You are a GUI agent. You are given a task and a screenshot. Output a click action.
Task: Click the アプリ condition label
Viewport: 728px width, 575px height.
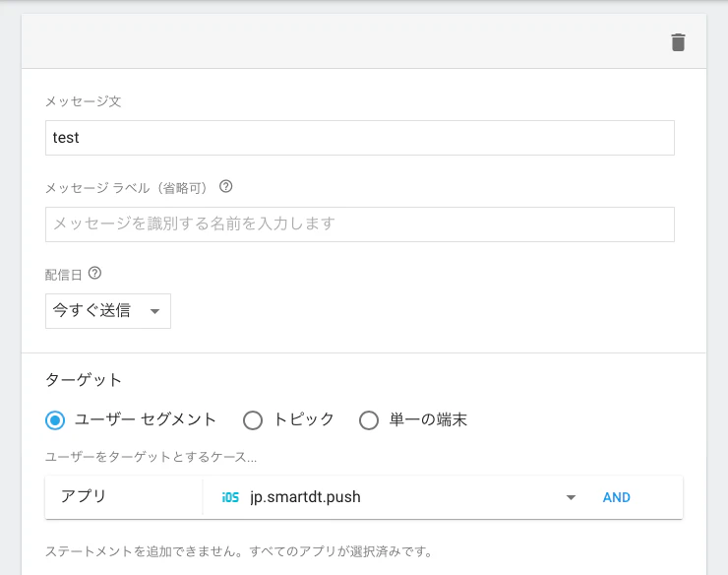pos(84,496)
